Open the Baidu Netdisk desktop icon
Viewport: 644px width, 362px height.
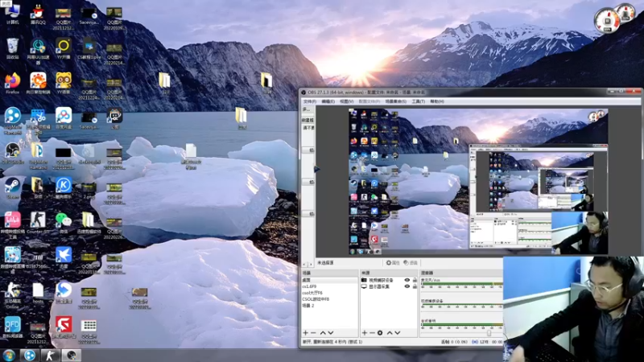click(64, 117)
